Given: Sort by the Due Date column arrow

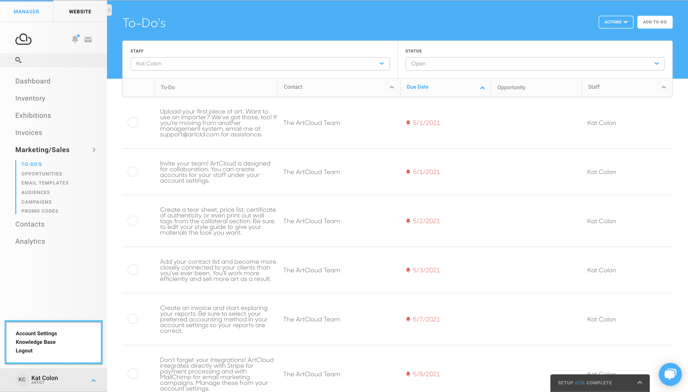Looking at the screenshot, I should coord(482,88).
